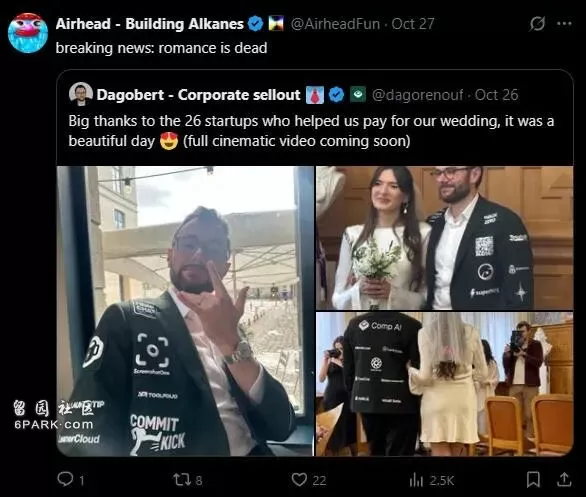Bookmark this post
586x497 pixels.
pos(533,479)
